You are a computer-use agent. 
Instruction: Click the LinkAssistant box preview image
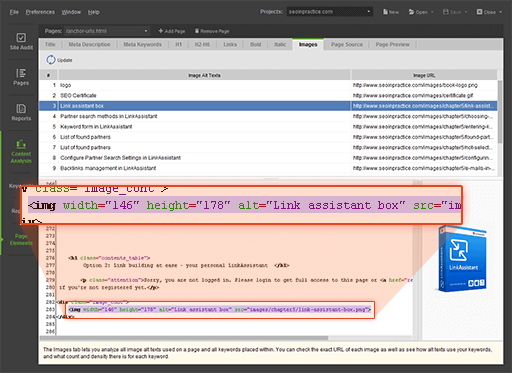462,259
